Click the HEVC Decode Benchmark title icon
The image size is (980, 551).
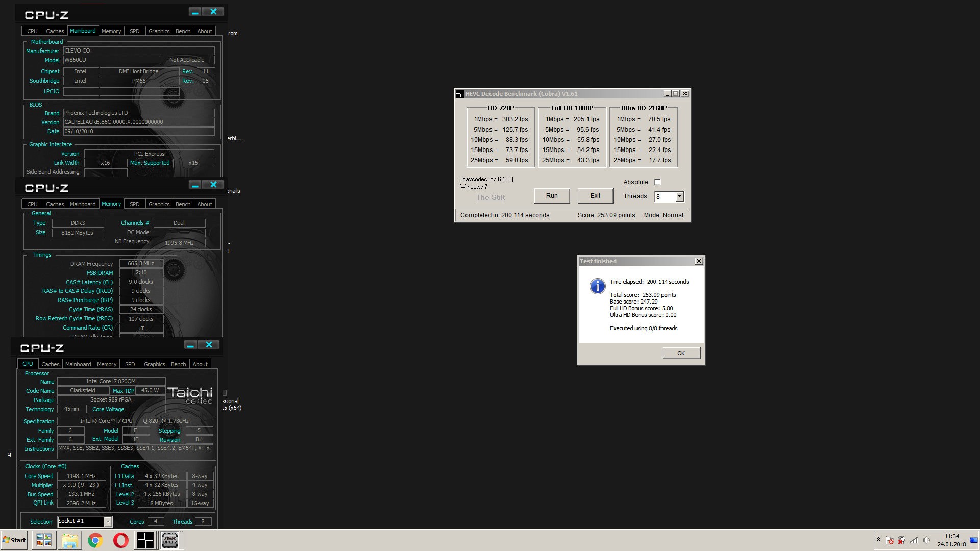[x=460, y=94]
